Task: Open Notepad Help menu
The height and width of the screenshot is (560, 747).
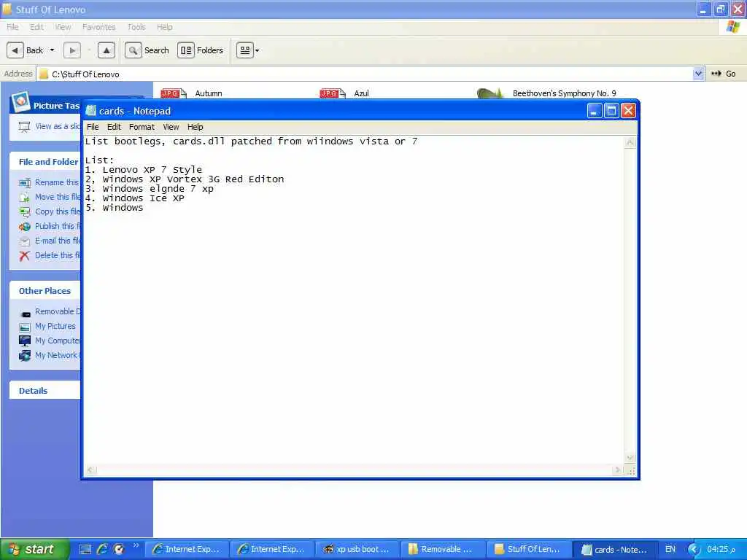Action: click(x=195, y=127)
